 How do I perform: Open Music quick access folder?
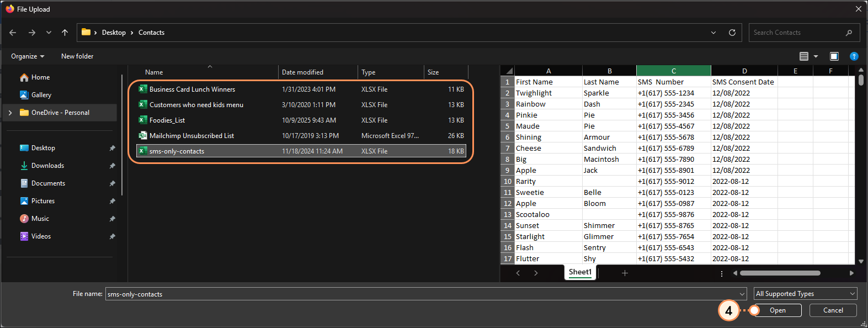[40, 219]
